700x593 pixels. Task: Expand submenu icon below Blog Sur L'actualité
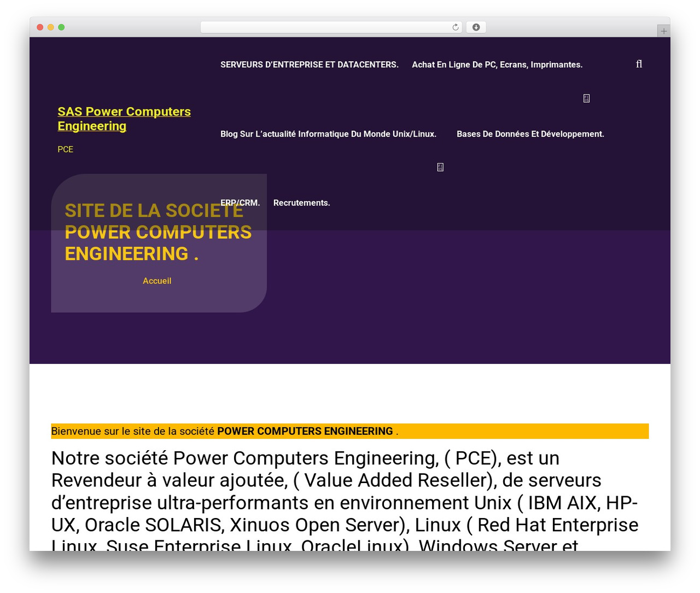pos(440,167)
